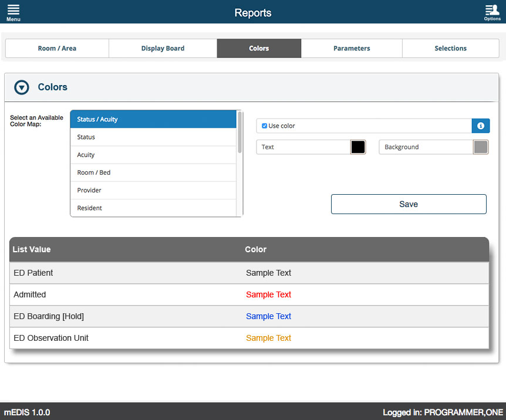Click the red Sample Text for Admitted
The image size is (506, 420).
[x=268, y=294]
